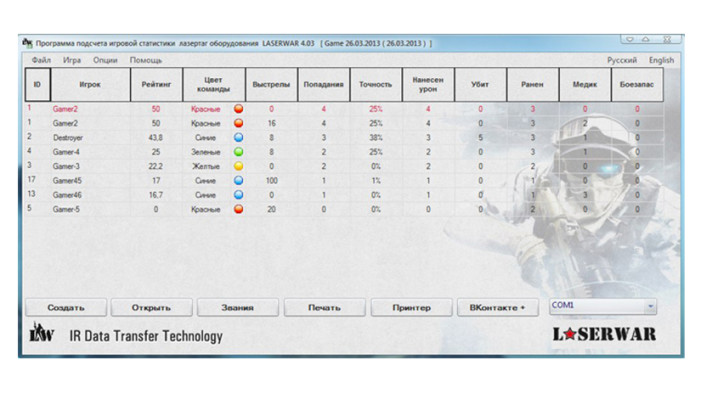701x394 pixels.
Task: Switch language to Русский
Action: pyautogui.click(x=622, y=60)
